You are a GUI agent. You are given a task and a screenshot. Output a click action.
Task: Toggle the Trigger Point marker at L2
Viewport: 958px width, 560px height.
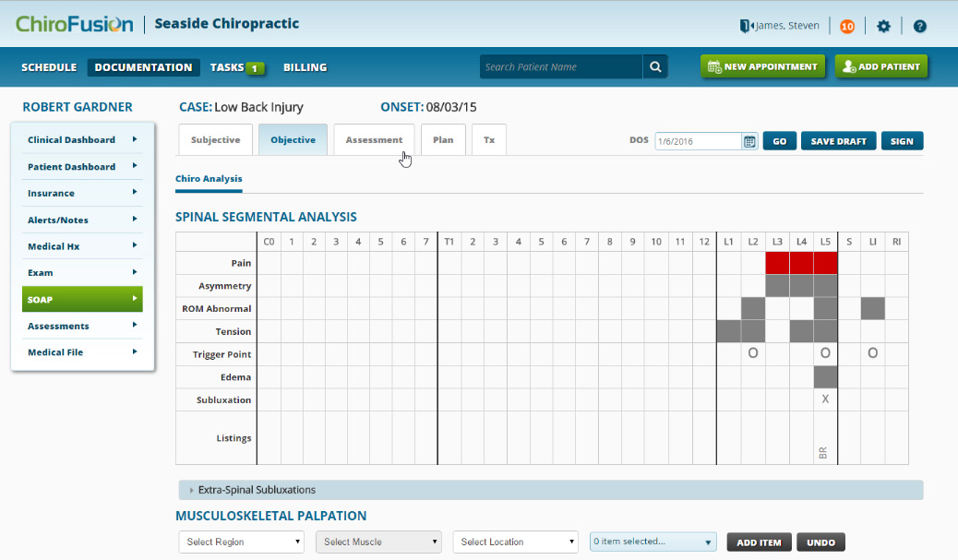point(753,353)
